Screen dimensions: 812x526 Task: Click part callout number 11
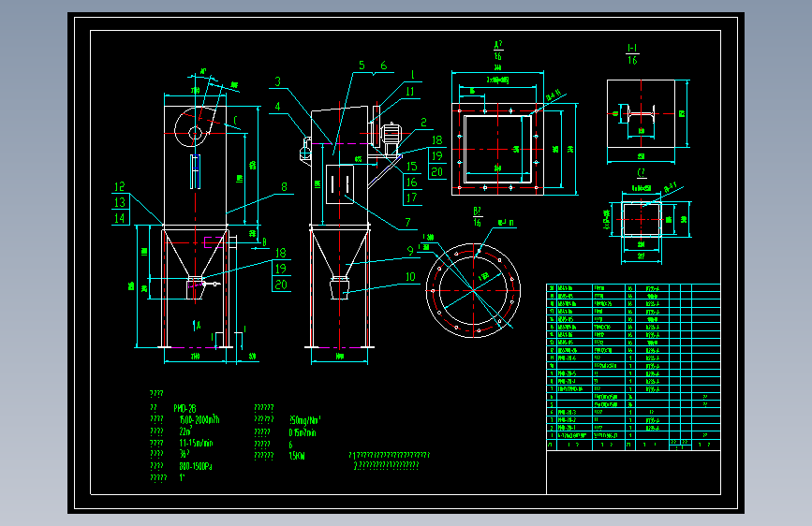point(409,92)
